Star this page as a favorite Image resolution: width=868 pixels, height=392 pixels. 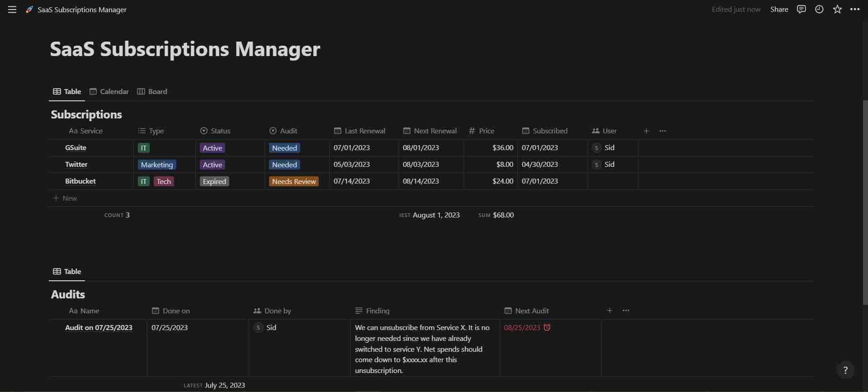[837, 9]
